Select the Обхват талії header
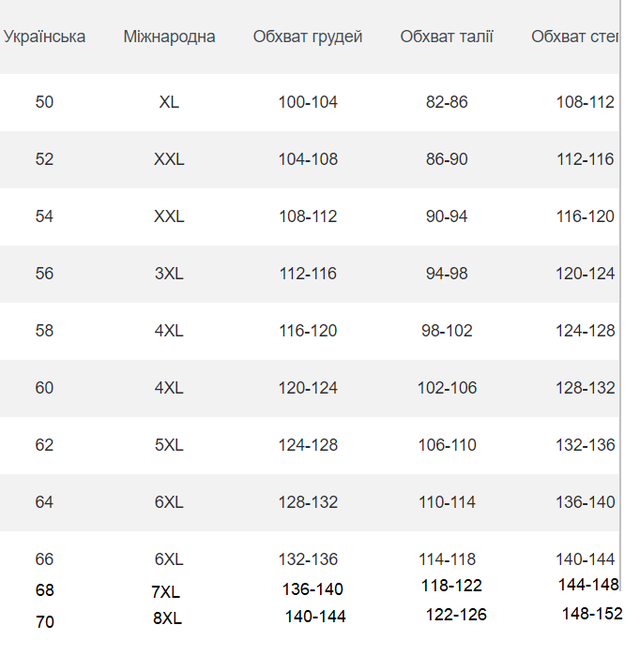This screenshot has height=655, width=640. coord(447,37)
